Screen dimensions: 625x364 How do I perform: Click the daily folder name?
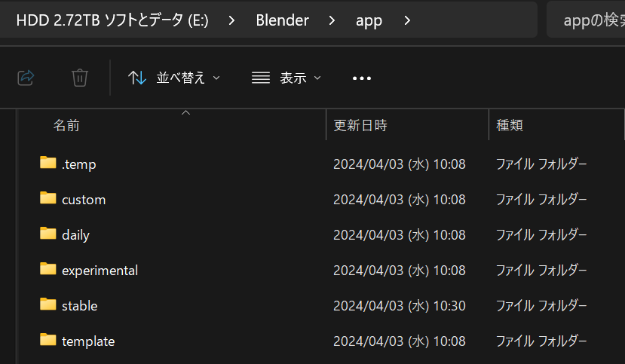(x=75, y=235)
